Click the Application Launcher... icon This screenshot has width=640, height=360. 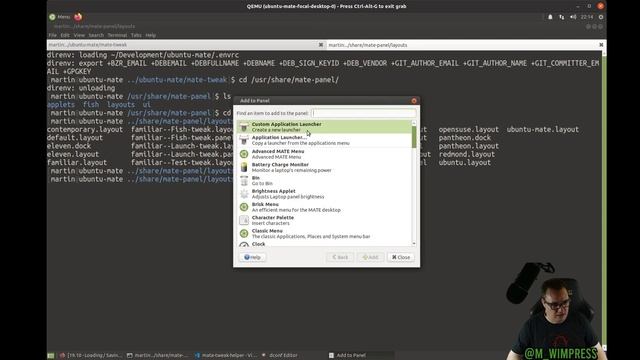click(244, 140)
